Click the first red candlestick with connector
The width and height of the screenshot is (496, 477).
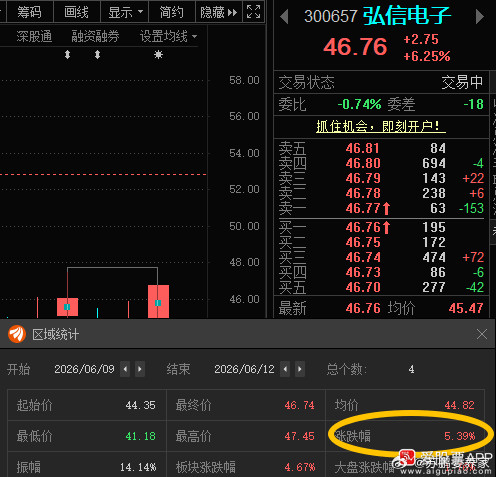point(67,307)
